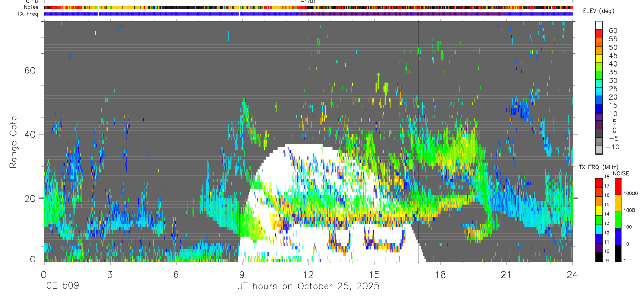Click the '55' label on ELEV colorbar
Screen dimensions: 644x297
coord(613,39)
